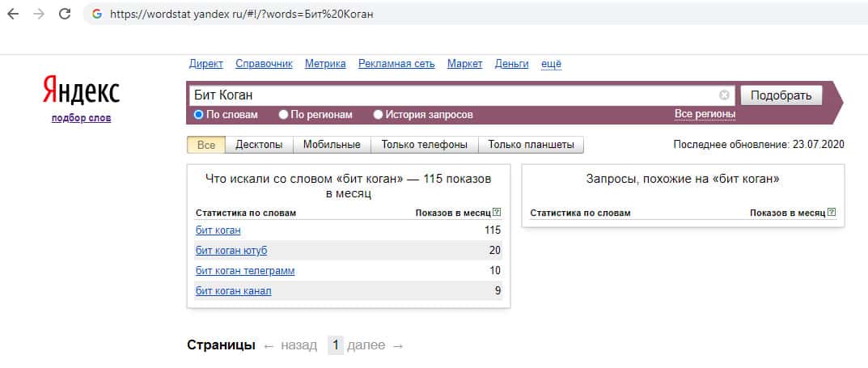The height and width of the screenshot is (368, 868).
Task: Expand the "ещё" services menu
Action: (x=551, y=64)
